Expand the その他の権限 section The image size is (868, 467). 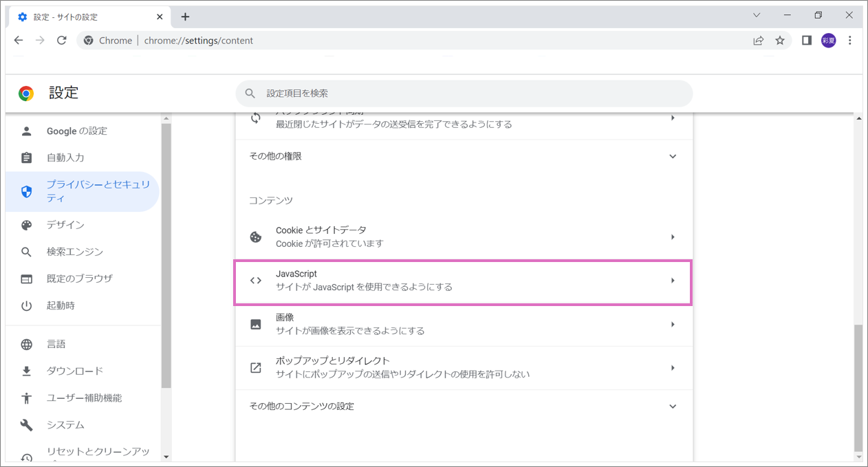tap(464, 156)
